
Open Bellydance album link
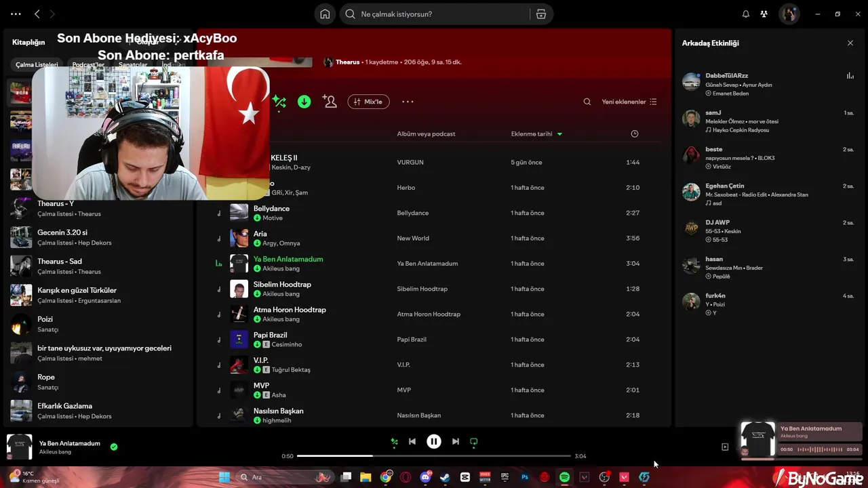click(x=412, y=213)
